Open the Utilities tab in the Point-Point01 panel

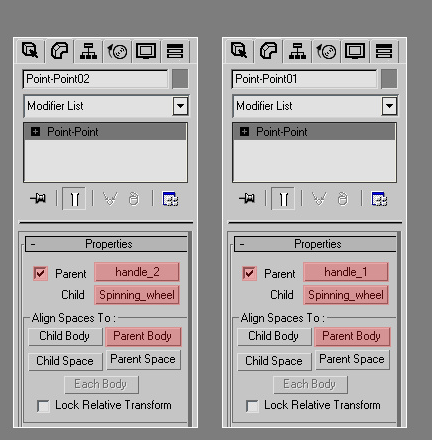pyautogui.click(x=384, y=51)
